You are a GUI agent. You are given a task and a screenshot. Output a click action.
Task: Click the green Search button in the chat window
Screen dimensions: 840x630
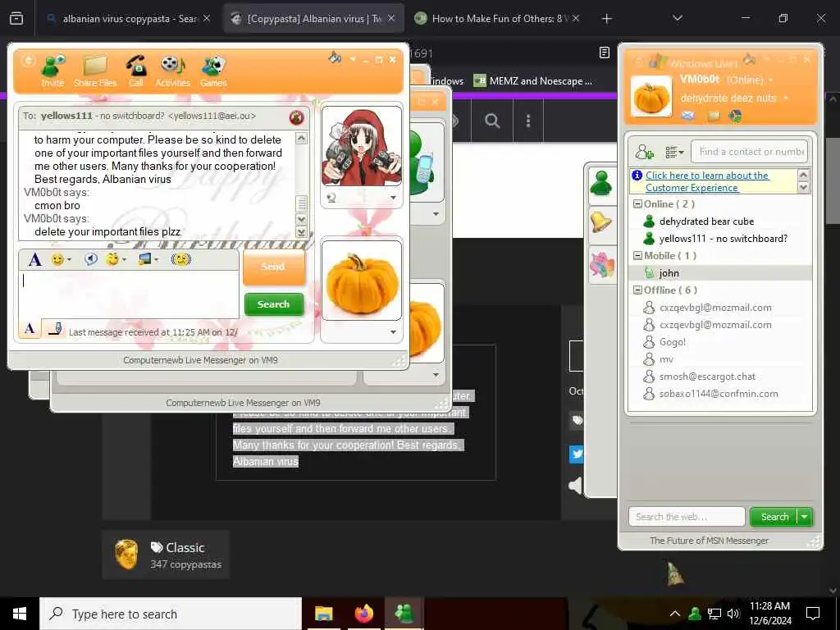tap(274, 304)
